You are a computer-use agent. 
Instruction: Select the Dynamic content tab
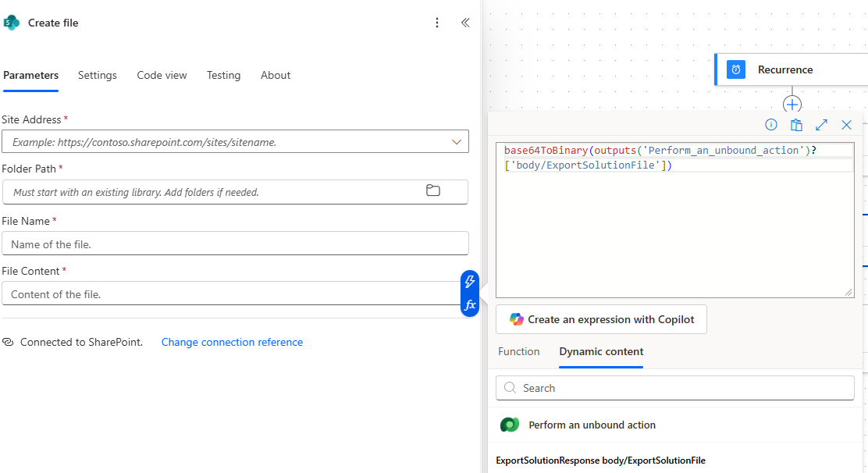click(x=601, y=352)
